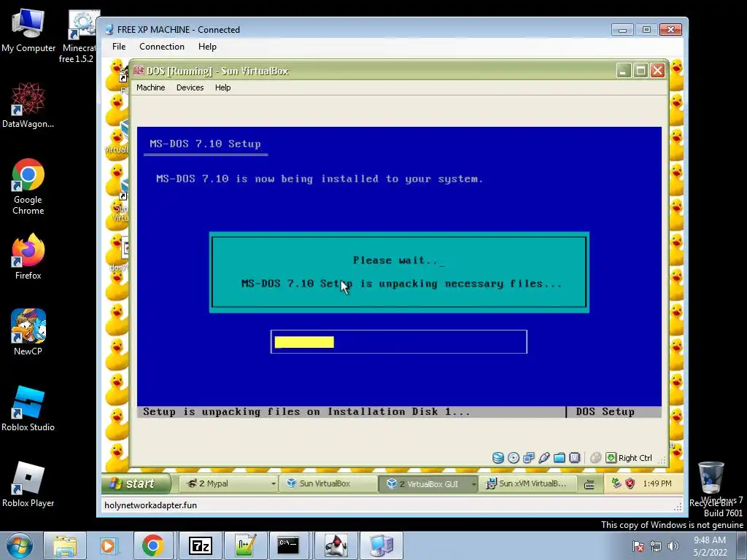
Task: Click Windows 7 Action Center flag tray icon
Action: pos(638,546)
